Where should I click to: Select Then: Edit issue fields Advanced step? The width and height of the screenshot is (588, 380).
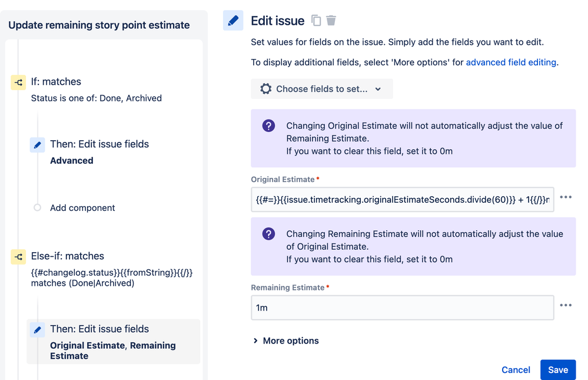[x=99, y=144]
